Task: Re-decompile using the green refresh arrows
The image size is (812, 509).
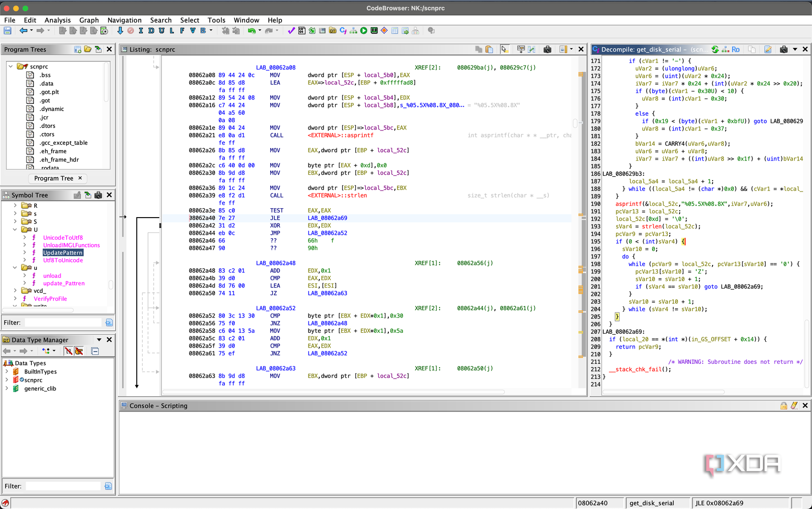Action: coord(715,49)
